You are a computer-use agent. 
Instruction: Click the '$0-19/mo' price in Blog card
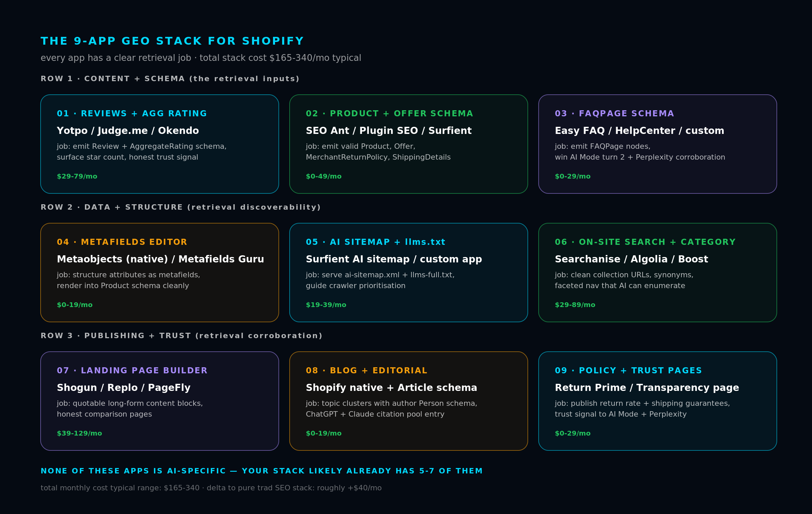(324, 434)
